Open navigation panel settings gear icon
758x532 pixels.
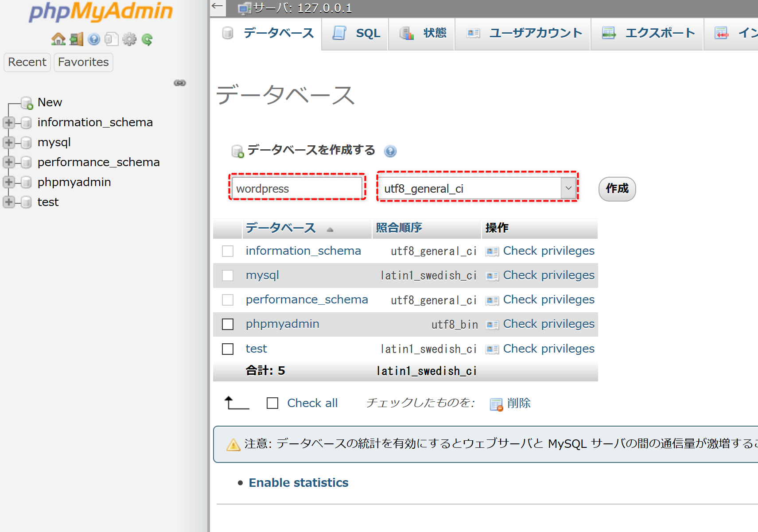pos(129,39)
